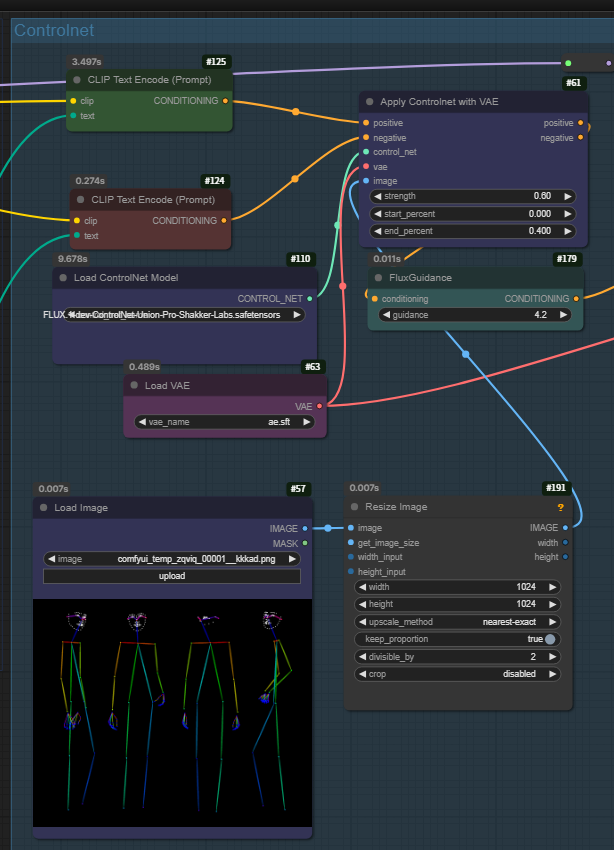Click the VAE output port on Load VAE

pyautogui.click(x=319, y=406)
